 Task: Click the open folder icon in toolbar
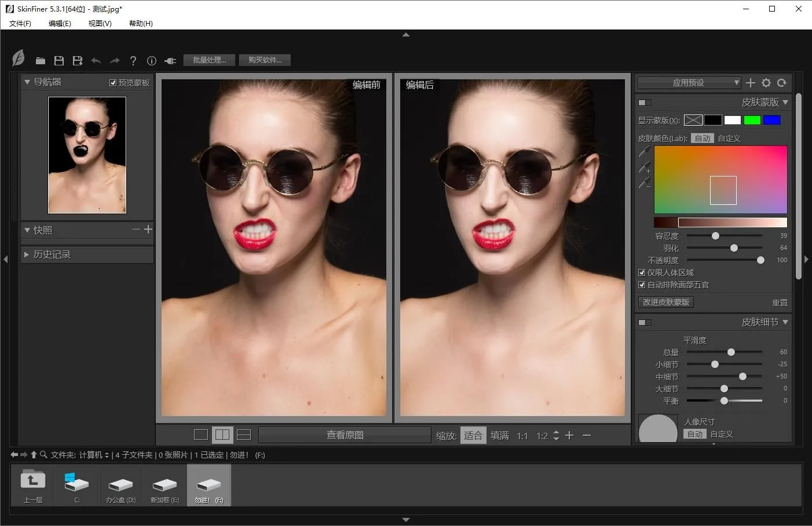click(40, 61)
